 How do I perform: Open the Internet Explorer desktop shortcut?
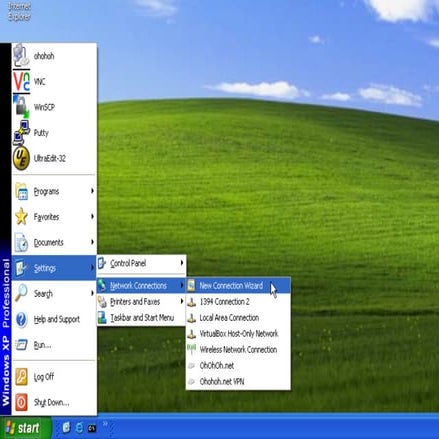tap(19, 11)
